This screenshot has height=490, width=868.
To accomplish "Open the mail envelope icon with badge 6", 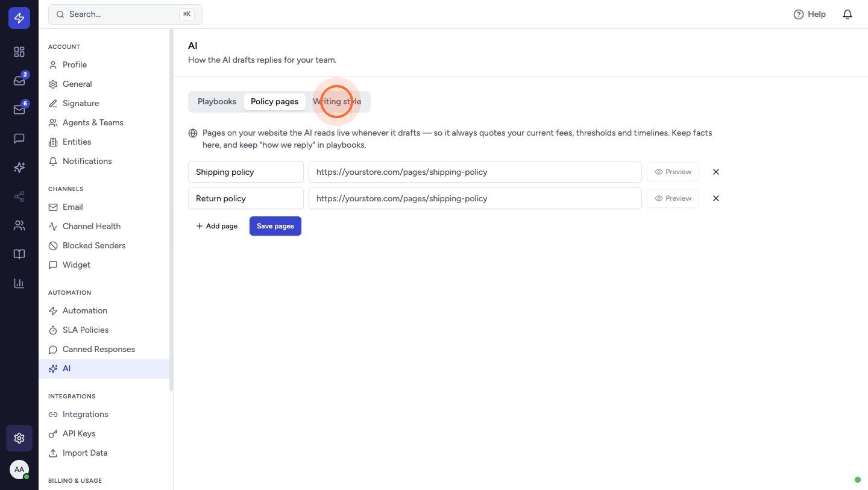I will 19,110.
